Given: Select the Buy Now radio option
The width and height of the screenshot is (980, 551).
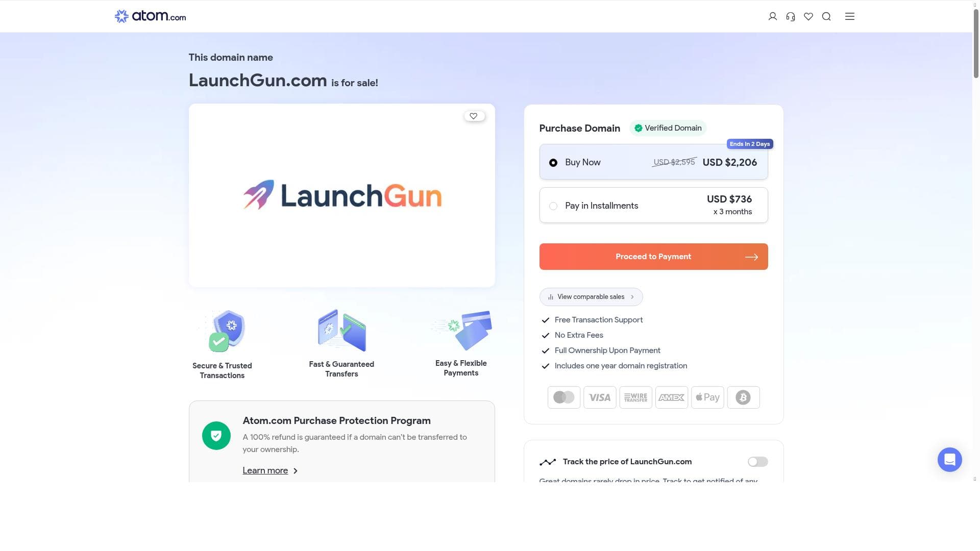Looking at the screenshot, I should pos(553,163).
